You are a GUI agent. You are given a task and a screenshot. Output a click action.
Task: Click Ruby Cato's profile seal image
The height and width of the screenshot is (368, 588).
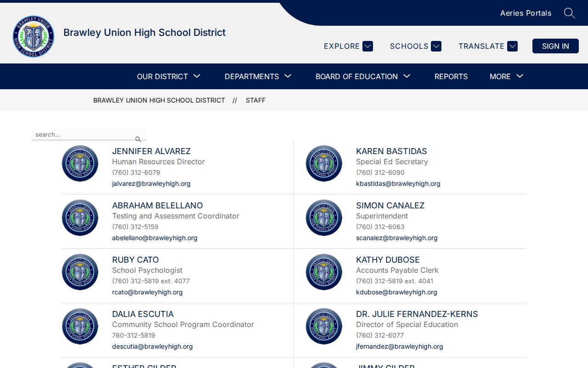80,272
